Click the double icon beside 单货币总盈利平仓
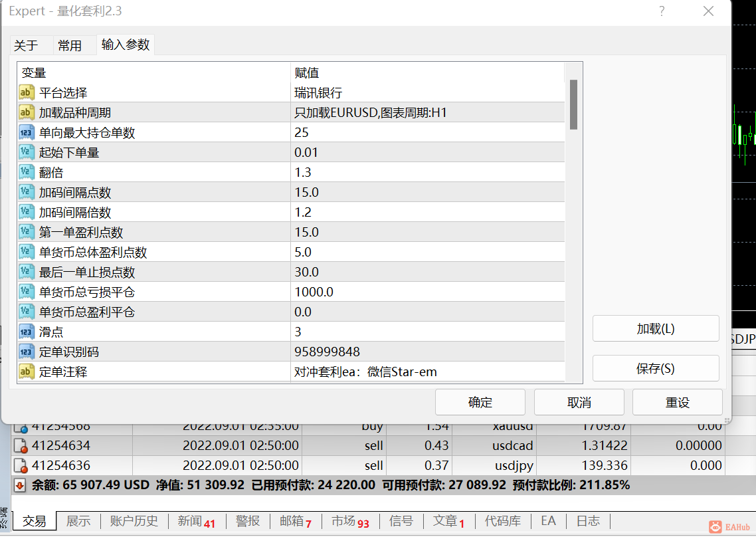 tap(27, 312)
